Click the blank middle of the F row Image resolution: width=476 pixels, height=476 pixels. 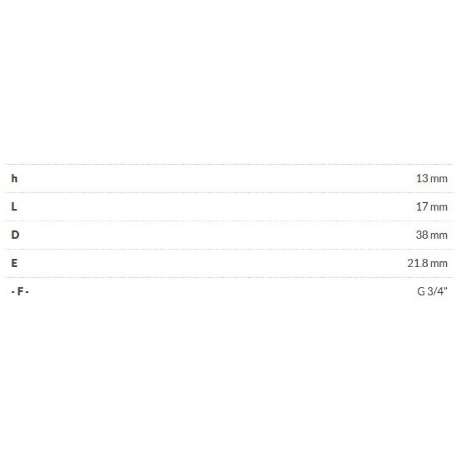(229, 292)
